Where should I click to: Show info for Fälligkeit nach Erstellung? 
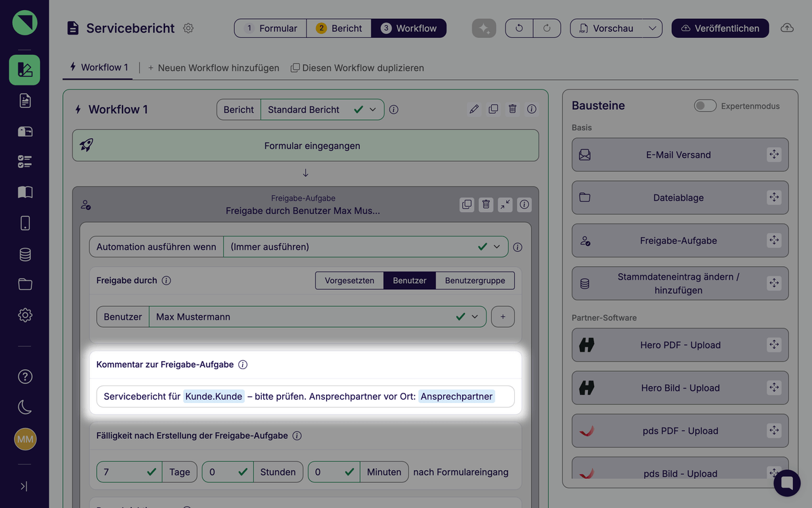(x=297, y=436)
